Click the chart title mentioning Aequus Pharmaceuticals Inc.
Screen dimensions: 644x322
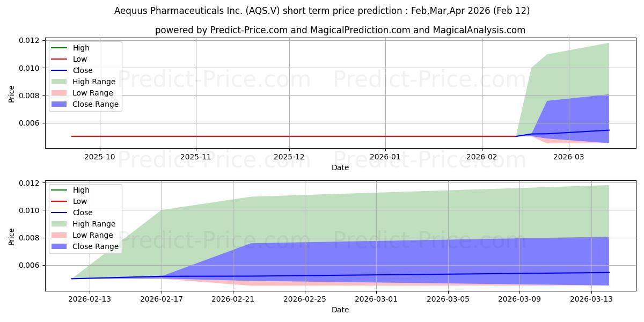click(x=322, y=11)
